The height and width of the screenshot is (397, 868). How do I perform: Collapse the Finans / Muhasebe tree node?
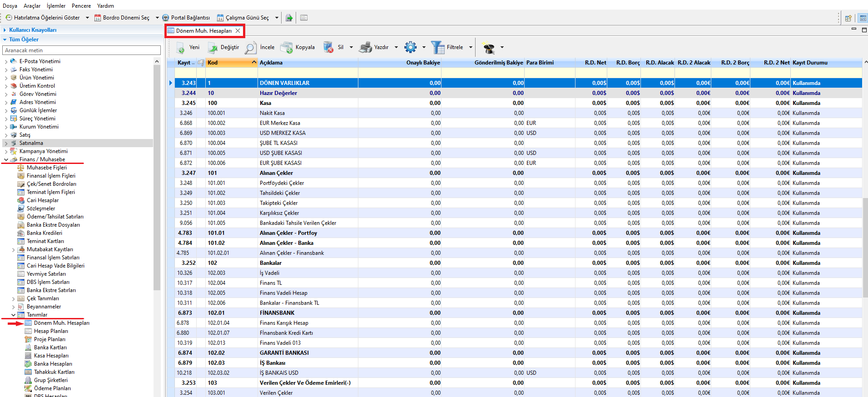6,159
